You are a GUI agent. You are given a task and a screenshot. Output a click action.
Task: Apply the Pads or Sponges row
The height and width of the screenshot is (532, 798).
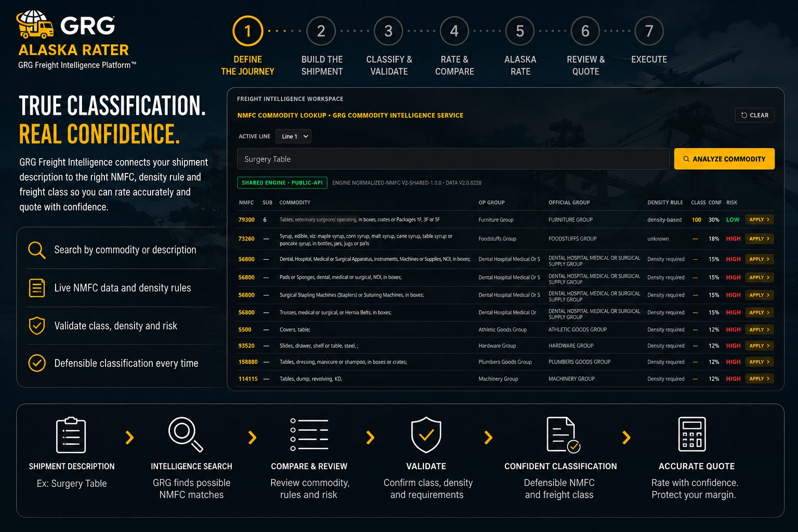(759, 277)
